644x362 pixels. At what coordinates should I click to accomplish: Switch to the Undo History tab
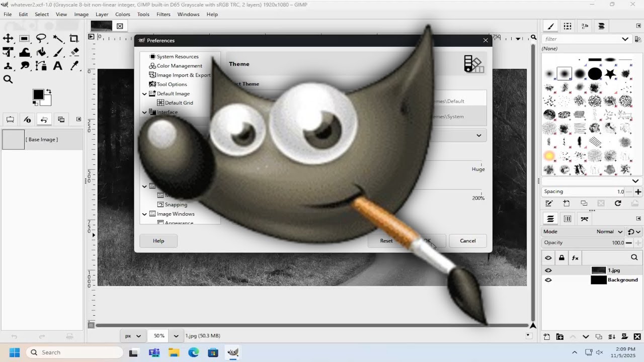(x=44, y=119)
